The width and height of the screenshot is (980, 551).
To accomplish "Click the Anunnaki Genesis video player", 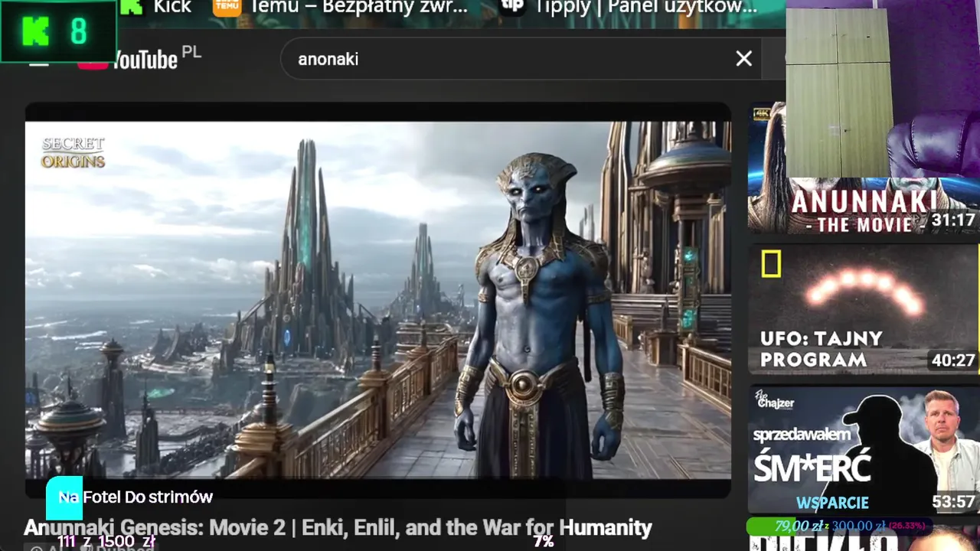I will tap(378, 300).
